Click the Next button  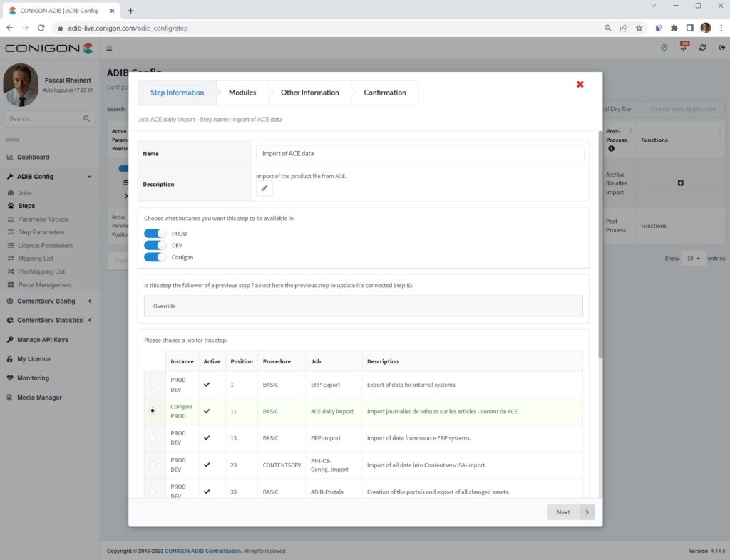coord(570,512)
